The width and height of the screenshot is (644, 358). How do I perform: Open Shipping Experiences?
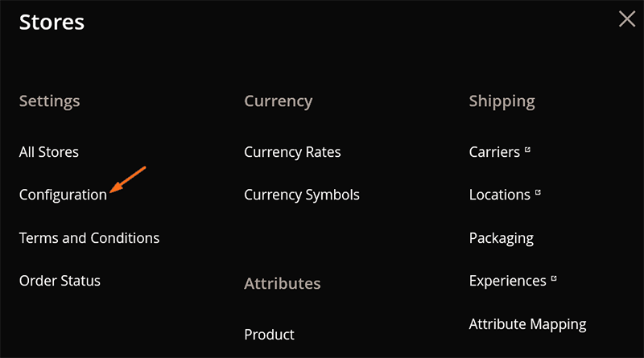click(x=508, y=282)
